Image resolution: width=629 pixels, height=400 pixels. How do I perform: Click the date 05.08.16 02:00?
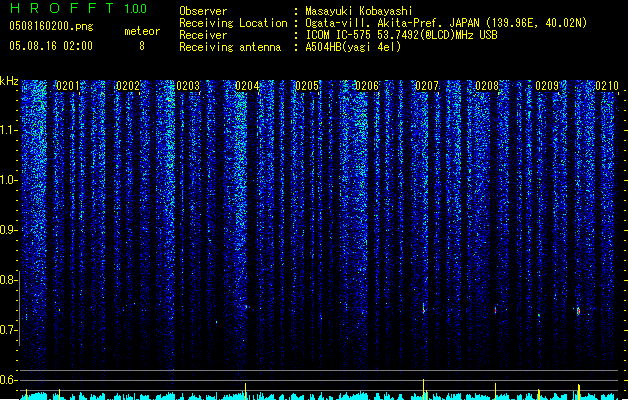point(51,46)
